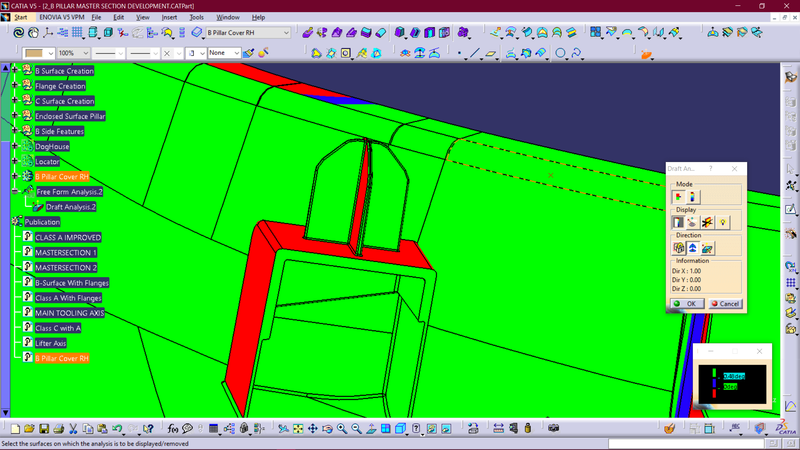
Task: Open the B Pillar Cover RH body dropdown
Action: point(286,33)
